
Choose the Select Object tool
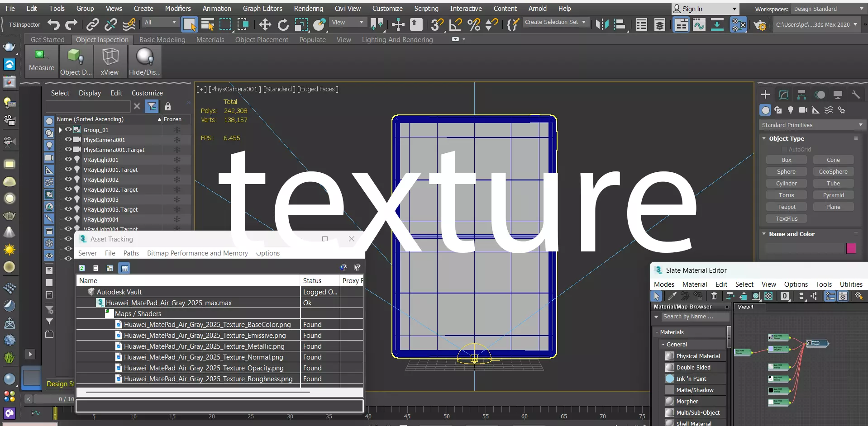[190, 24]
